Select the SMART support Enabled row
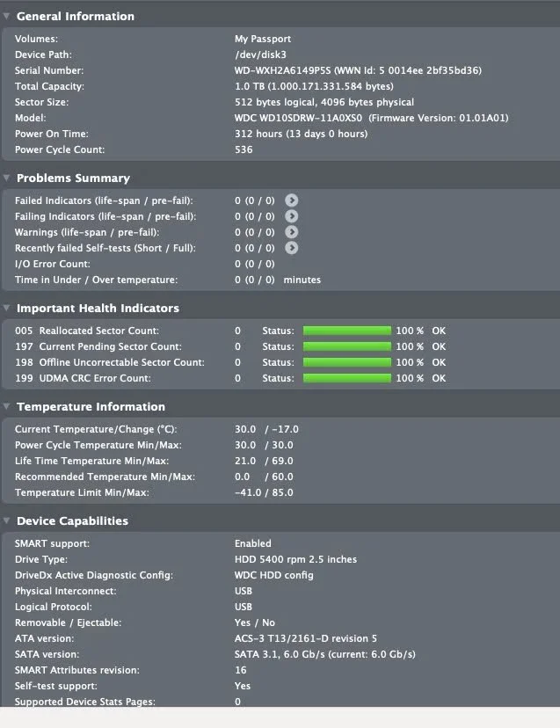Viewport: 560px width, 728px height. click(x=252, y=543)
